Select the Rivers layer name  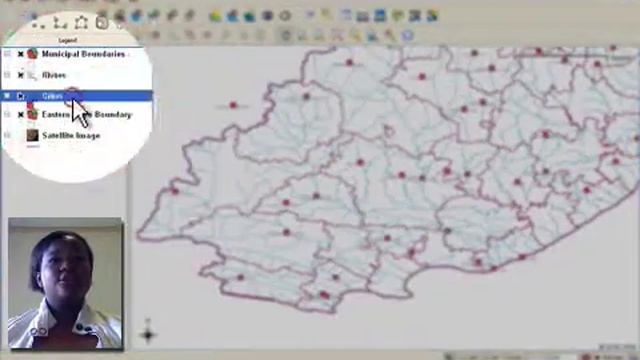coord(53,75)
